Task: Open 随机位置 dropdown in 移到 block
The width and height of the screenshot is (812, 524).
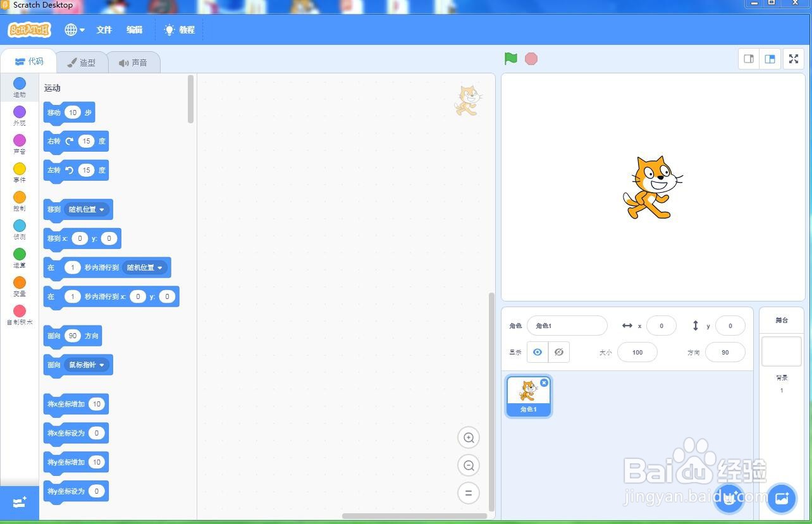Action: click(87, 209)
